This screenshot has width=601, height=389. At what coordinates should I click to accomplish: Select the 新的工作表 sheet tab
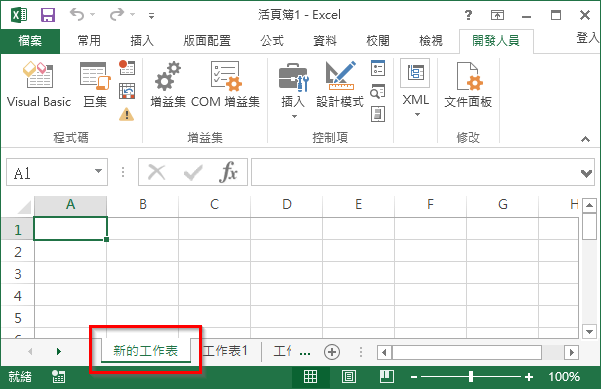point(146,351)
